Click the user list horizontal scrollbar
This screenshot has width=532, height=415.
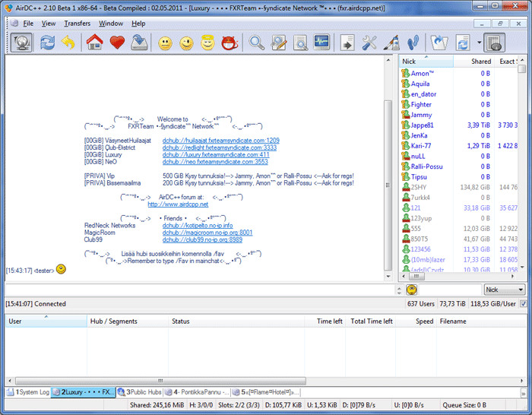click(x=458, y=277)
